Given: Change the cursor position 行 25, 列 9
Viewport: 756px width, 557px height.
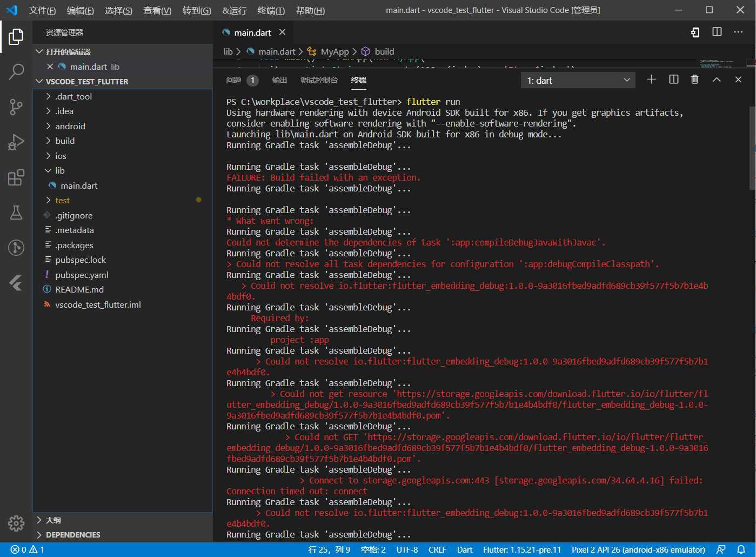Looking at the screenshot, I should pyautogui.click(x=329, y=549).
